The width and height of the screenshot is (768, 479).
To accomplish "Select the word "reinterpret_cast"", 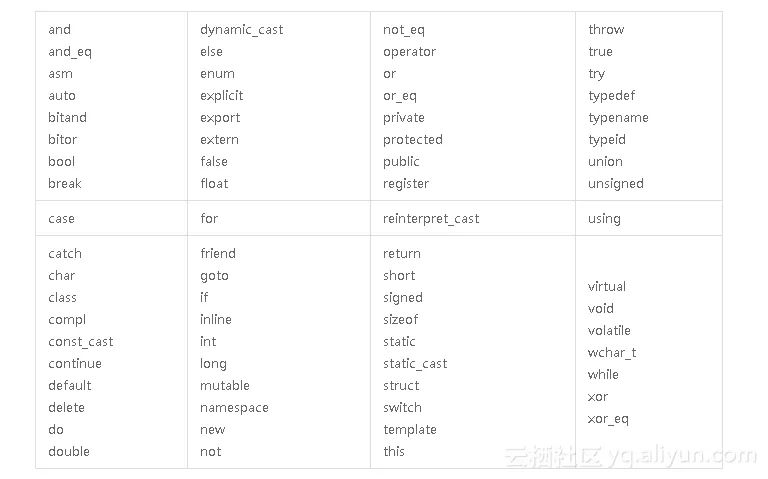I will [431, 219].
